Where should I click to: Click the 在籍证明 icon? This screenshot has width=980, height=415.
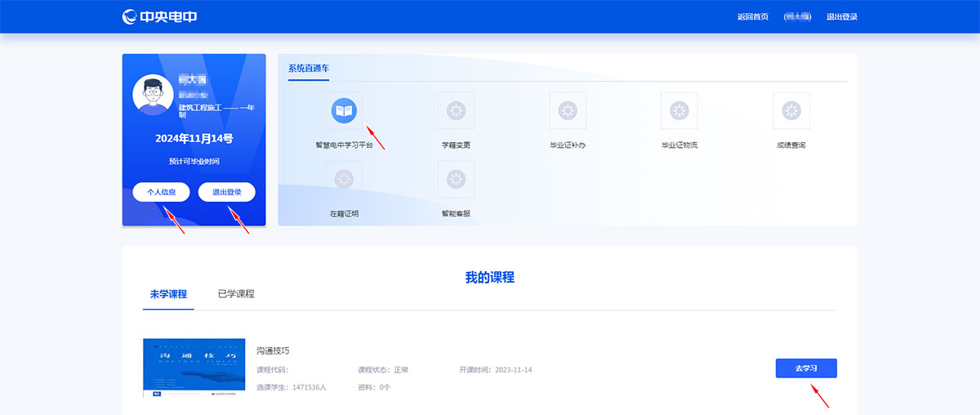(x=344, y=179)
